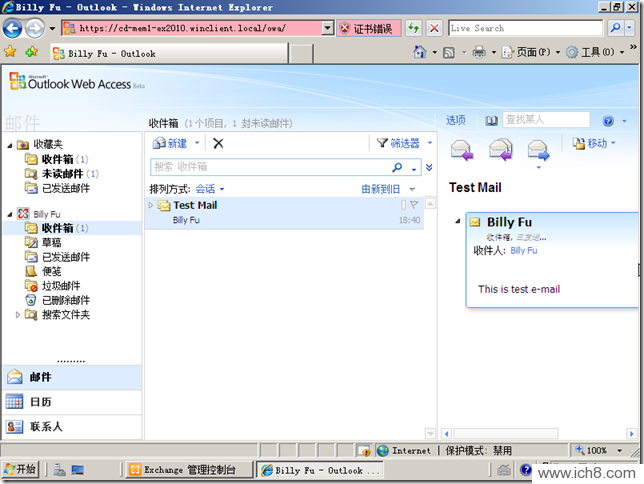
Task: Click into the Find Someone field
Action: (x=546, y=120)
